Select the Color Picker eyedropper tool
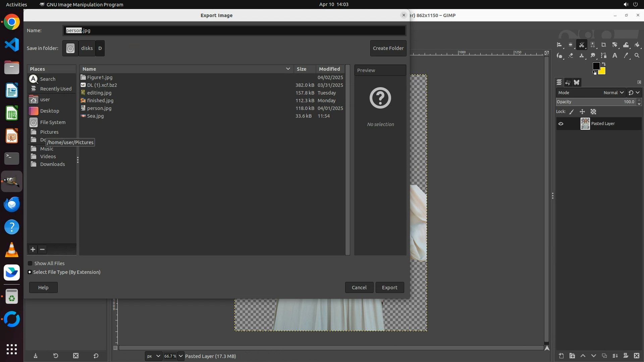This screenshot has width=644, height=362. [x=626, y=56]
